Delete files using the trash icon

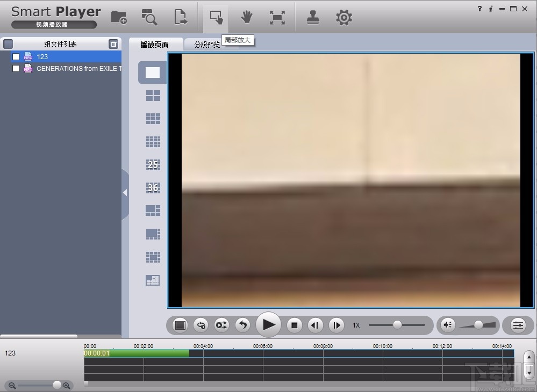113,44
